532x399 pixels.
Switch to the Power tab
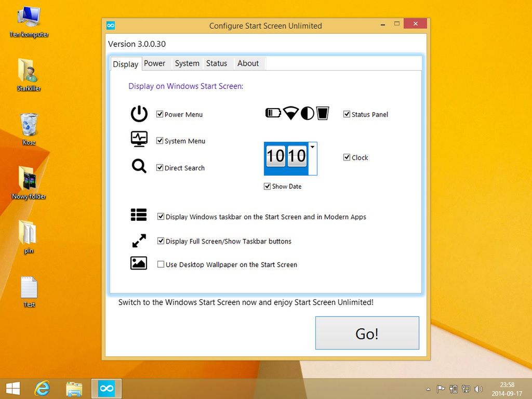coord(154,63)
